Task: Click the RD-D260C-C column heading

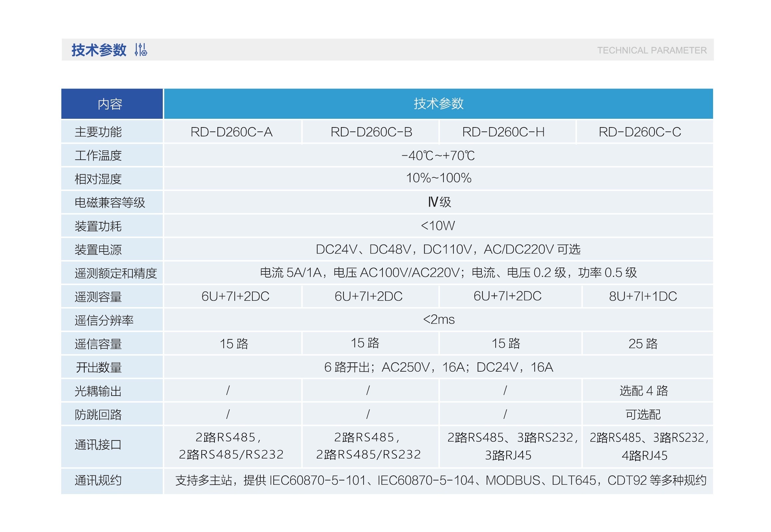Action: [x=640, y=132]
